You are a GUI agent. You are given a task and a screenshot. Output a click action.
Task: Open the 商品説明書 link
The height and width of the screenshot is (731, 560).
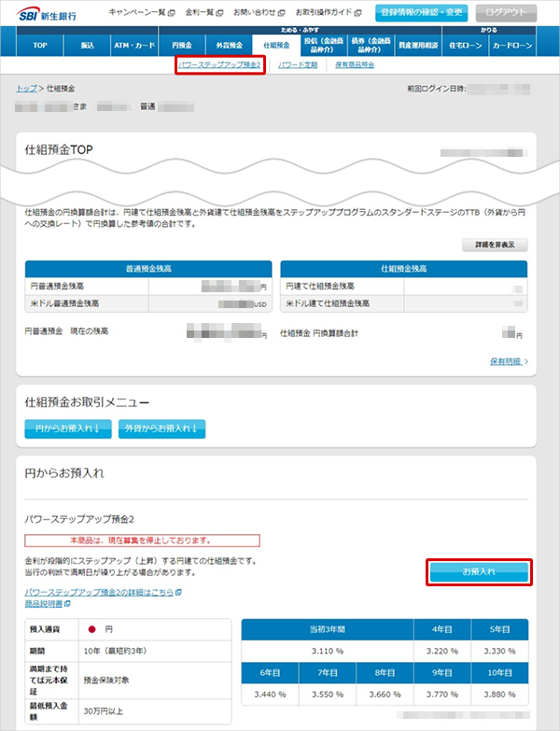click(x=43, y=604)
